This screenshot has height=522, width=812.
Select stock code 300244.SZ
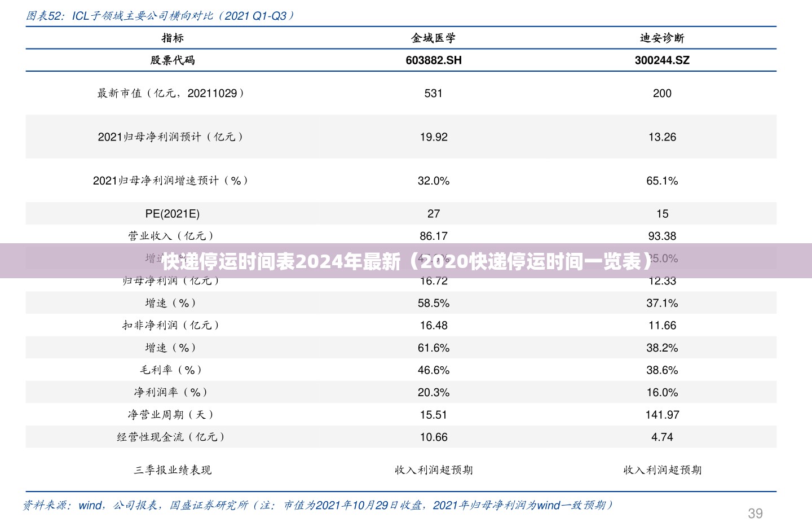point(662,60)
